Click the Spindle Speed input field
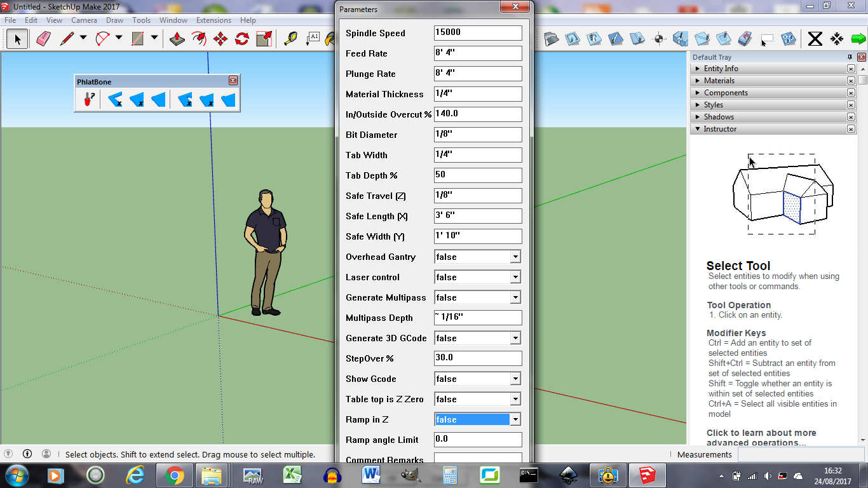868x488 pixels. pos(478,33)
